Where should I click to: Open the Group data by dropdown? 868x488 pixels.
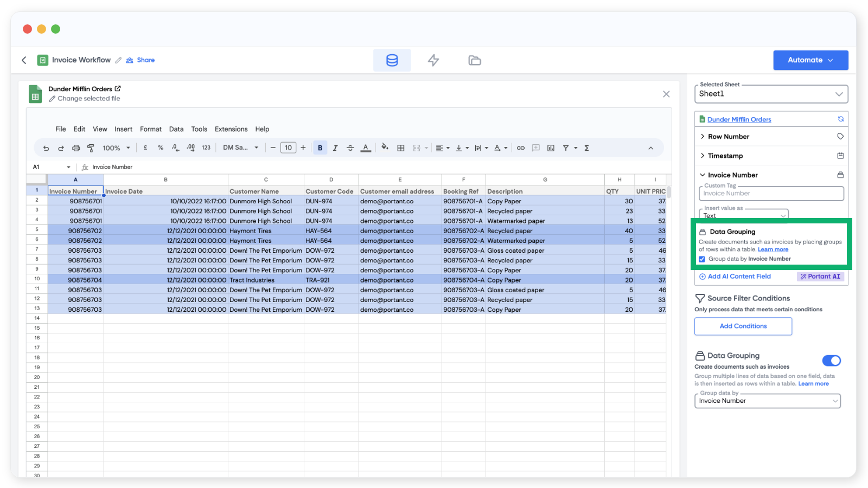point(767,401)
